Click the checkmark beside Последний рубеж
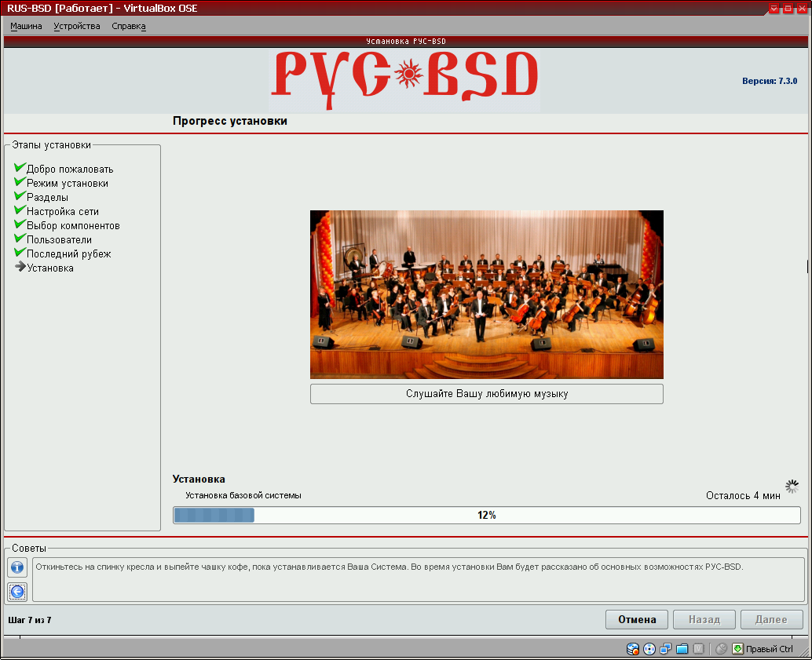The width and height of the screenshot is (812, 660). [x=20, y=252]
